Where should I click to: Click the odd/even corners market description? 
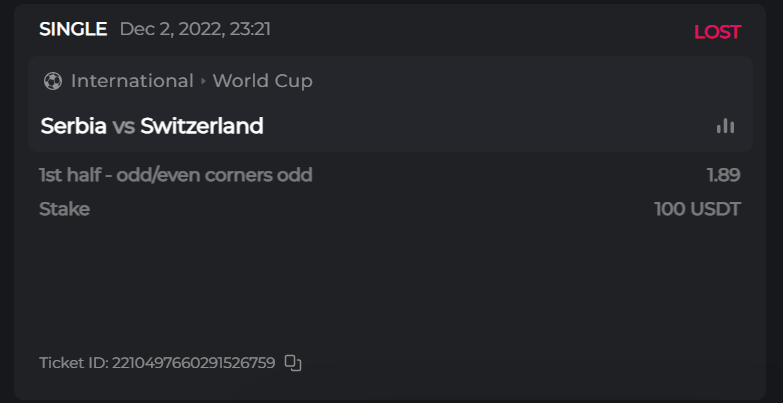[x=175, y=175]
